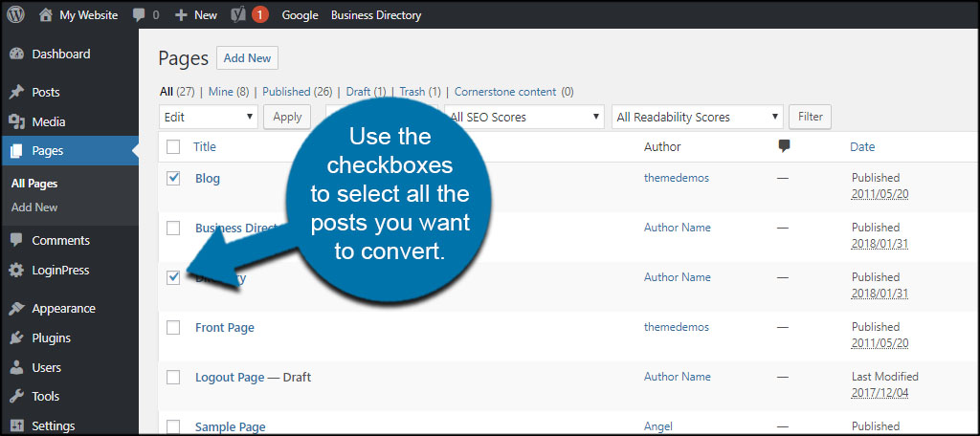
Task: Click the Settings sliders icon
Action: (17, 426)
